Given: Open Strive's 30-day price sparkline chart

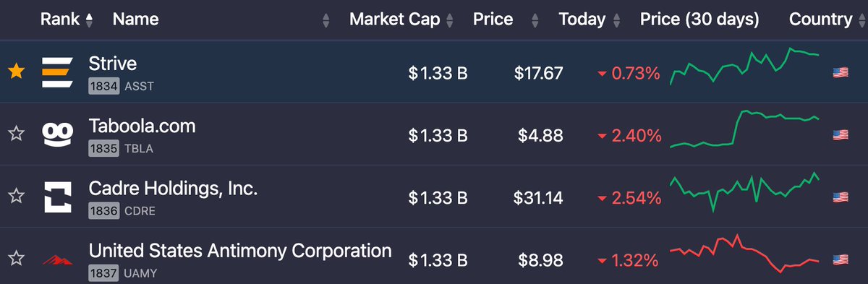Looking at the screenshot, I should tap(745, 66).
